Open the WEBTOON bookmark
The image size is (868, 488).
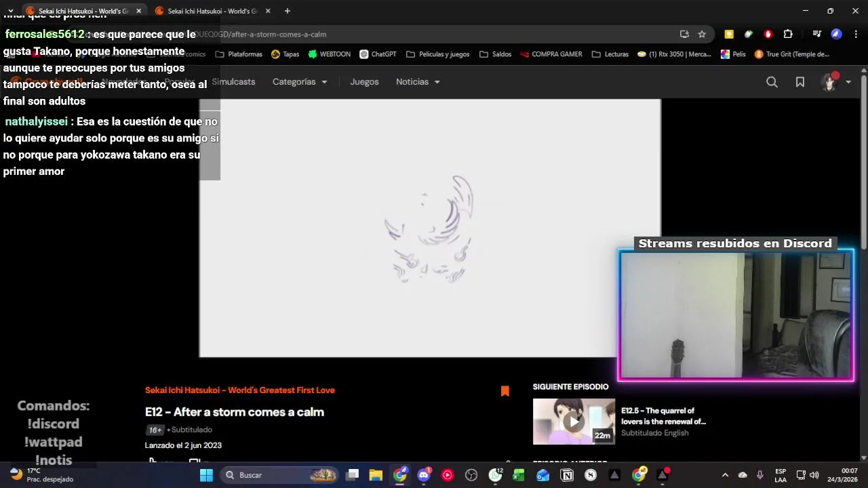329,54
